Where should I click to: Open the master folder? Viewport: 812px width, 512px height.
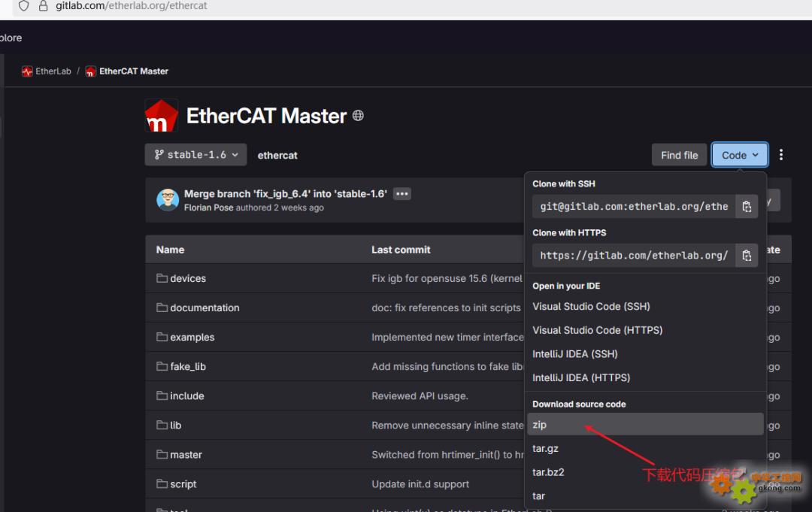(186, 455)
